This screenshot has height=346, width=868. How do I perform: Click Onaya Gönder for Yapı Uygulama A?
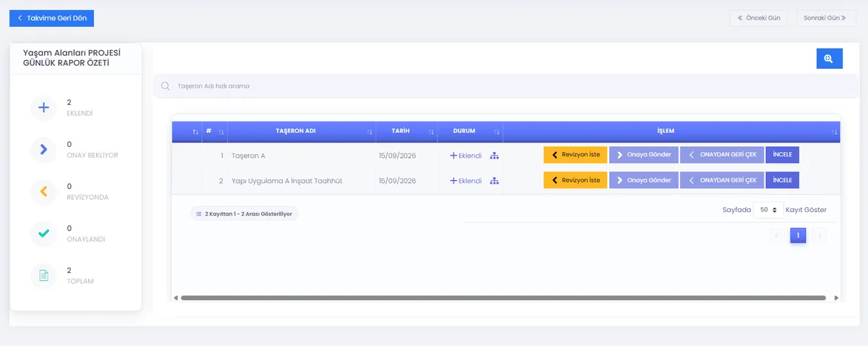[x=643, y=180]
